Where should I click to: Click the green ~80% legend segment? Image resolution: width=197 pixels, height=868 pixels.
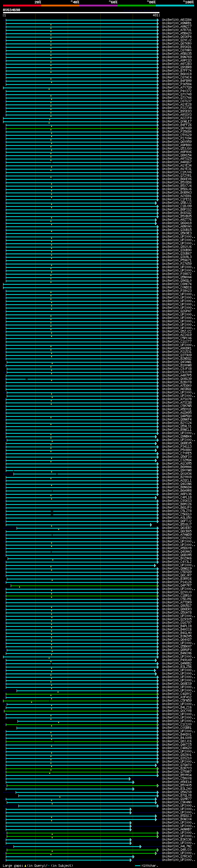click(137, 6)
